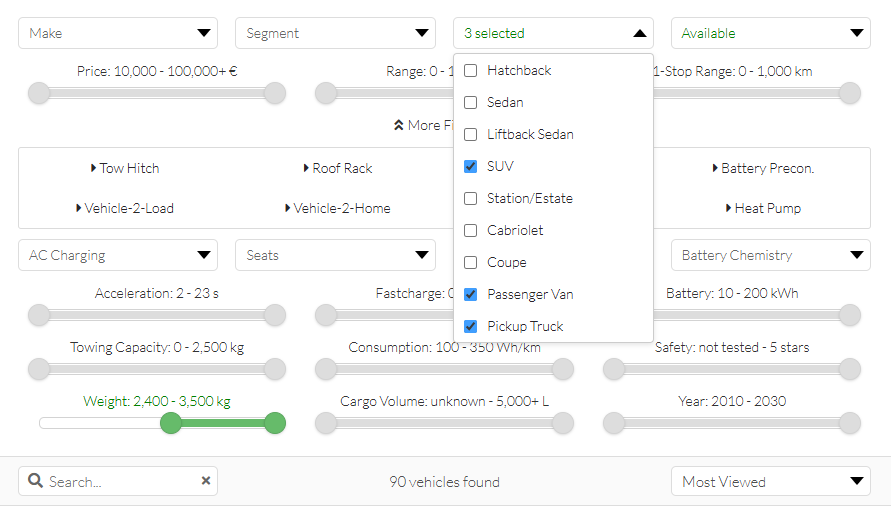Select Liftback Sedan from the list
This screenshot has height=522, width=891.
point(471,135)
